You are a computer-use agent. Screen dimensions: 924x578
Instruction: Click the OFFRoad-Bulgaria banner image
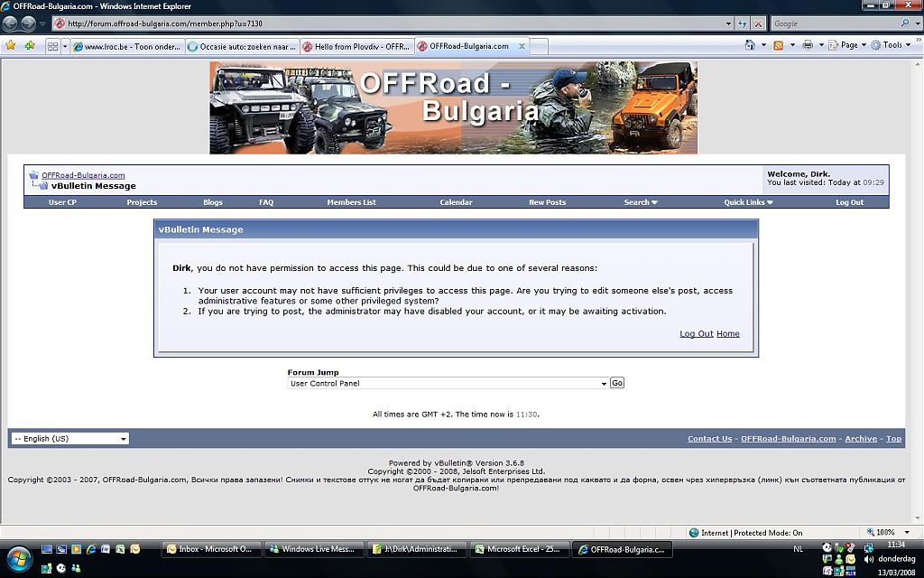453,107
